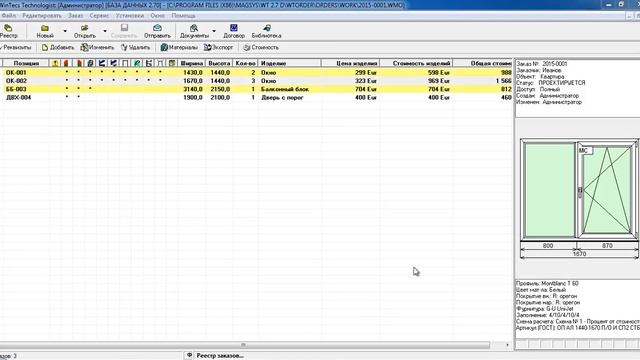Select row ДВХ-004
Screen dimensions: 640x360
(x=256, y=98)
